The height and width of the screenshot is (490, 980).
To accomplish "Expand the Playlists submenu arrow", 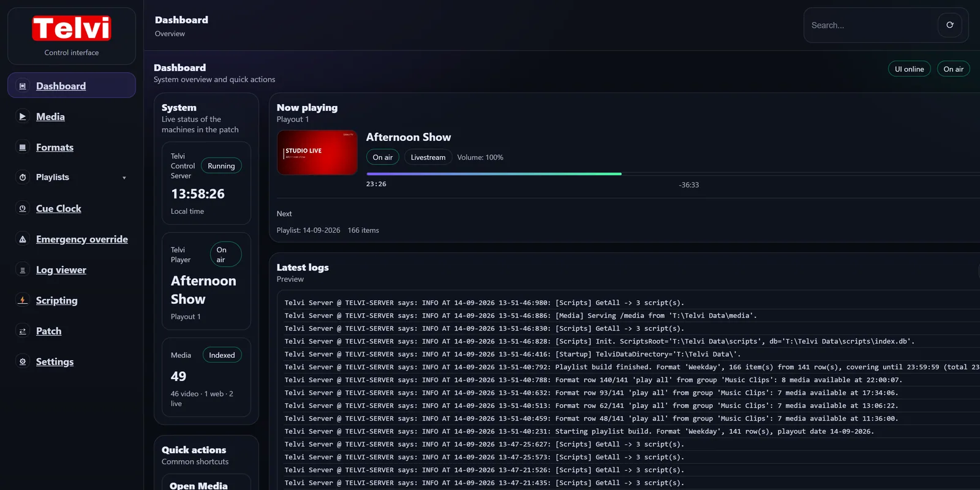I will tap(124, 178).
